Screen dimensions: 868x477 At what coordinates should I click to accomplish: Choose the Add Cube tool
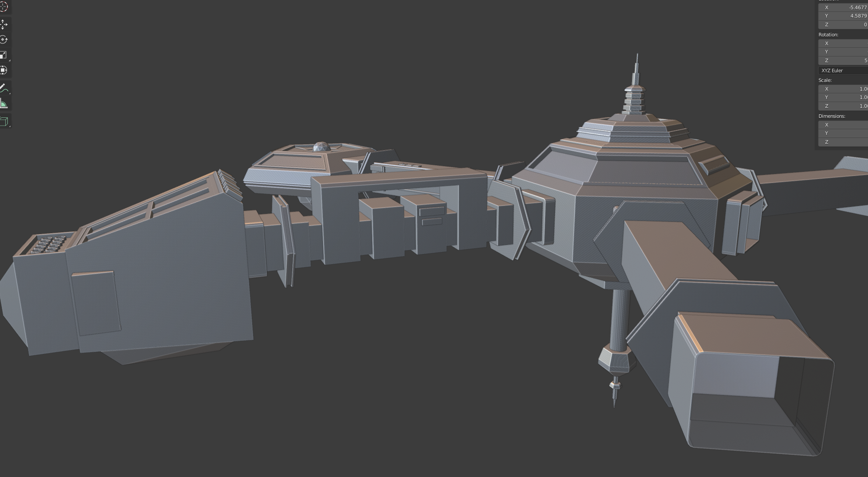click(4, 121)
